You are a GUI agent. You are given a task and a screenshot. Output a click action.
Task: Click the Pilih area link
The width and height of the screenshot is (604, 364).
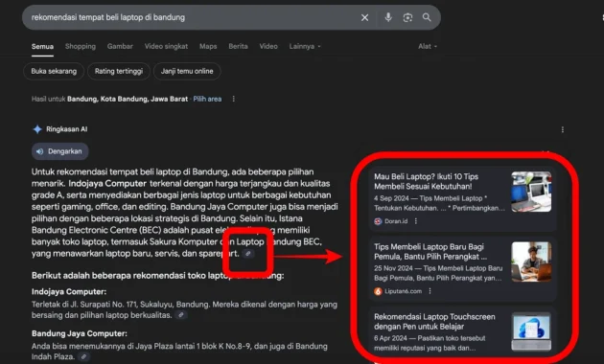click(207, 99)
